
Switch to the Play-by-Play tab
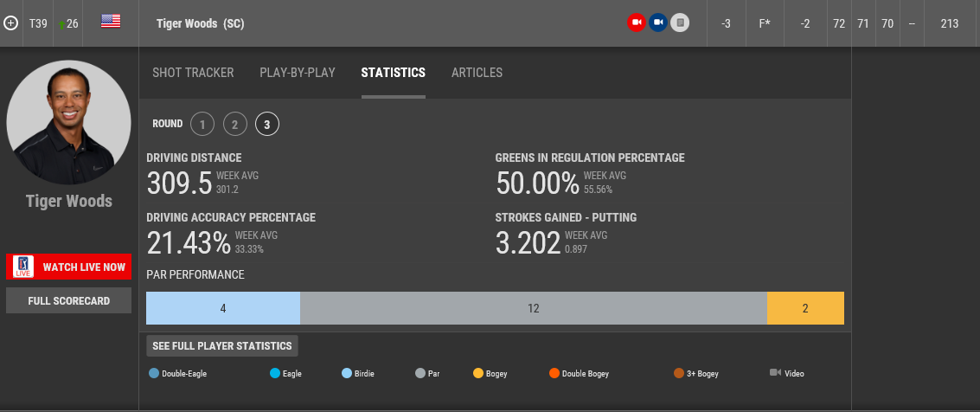pyautogui.click(x=298, y=73)
